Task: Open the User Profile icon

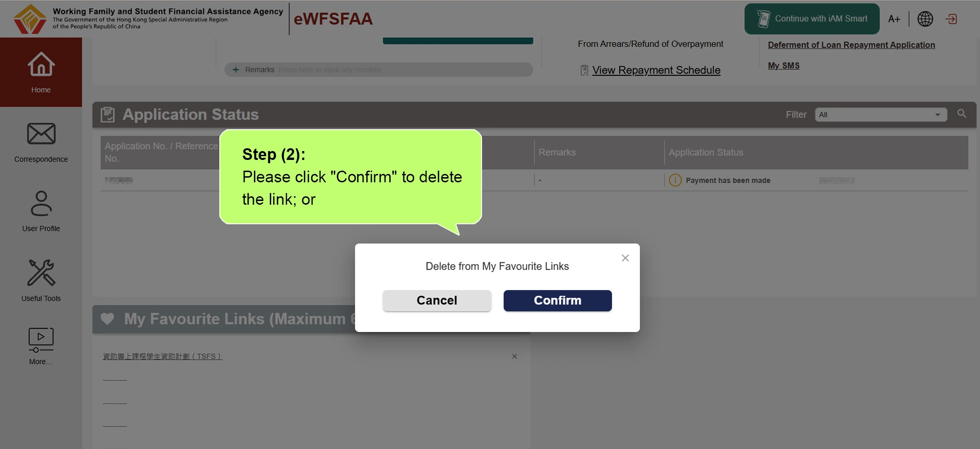Action: pyautogui.click(x=41, y=203)
